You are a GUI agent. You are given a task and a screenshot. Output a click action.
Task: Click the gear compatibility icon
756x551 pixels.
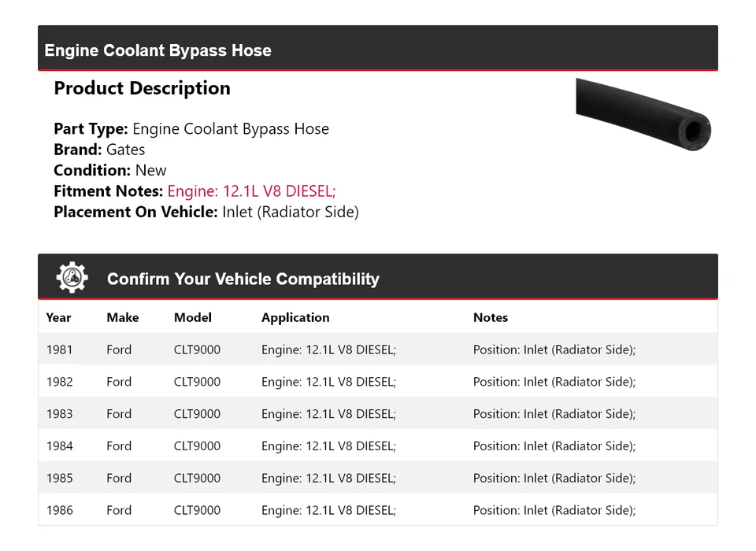72,278
